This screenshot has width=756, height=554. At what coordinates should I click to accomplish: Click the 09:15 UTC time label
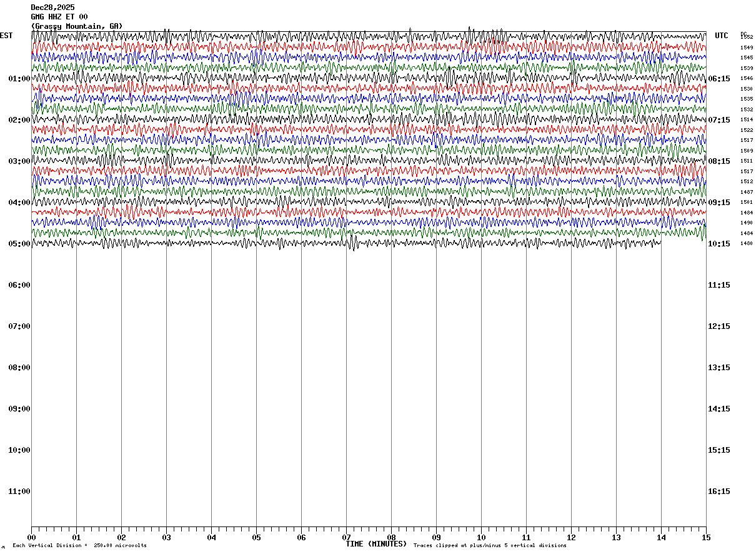click(719, 203)
